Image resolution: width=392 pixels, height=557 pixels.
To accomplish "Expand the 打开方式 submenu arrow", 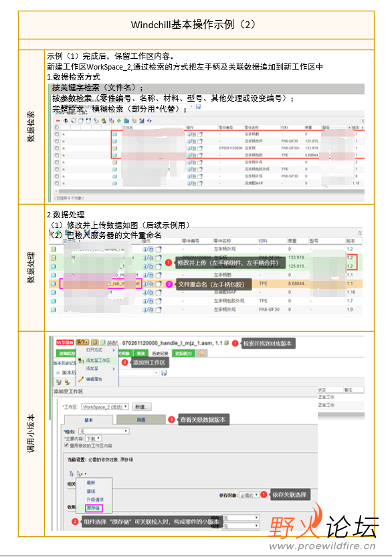I will click(114, 350).
